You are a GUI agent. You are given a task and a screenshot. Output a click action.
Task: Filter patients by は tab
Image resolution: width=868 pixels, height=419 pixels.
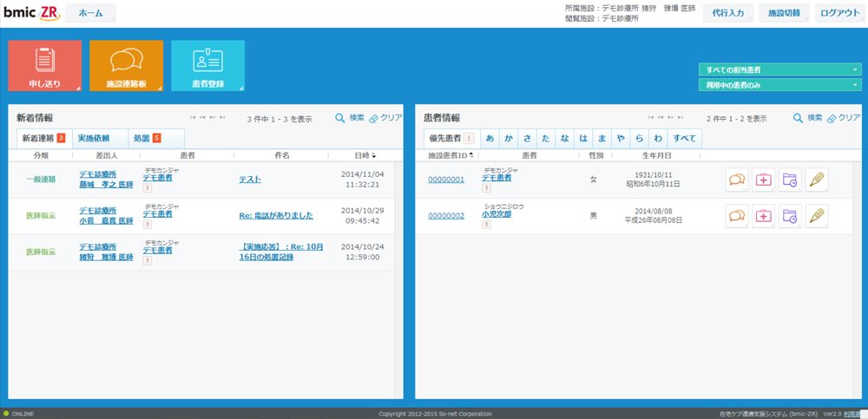(x=583, y=139)
